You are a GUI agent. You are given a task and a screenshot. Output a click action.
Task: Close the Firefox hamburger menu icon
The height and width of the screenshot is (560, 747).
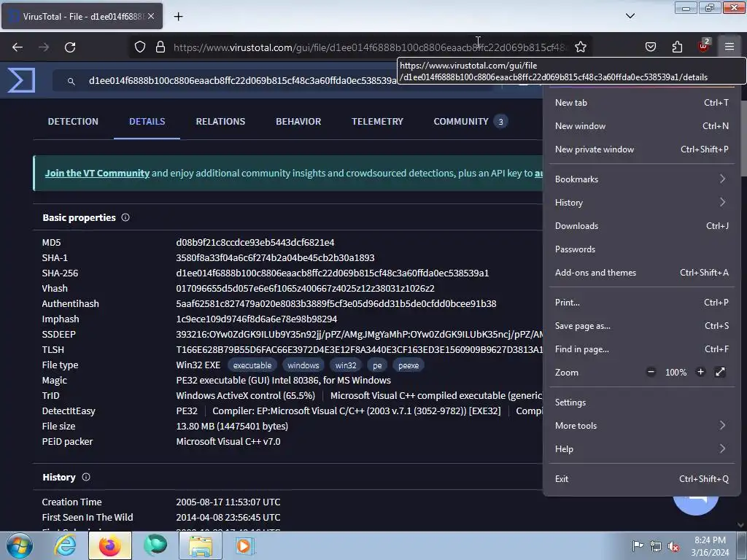point(729,47)
